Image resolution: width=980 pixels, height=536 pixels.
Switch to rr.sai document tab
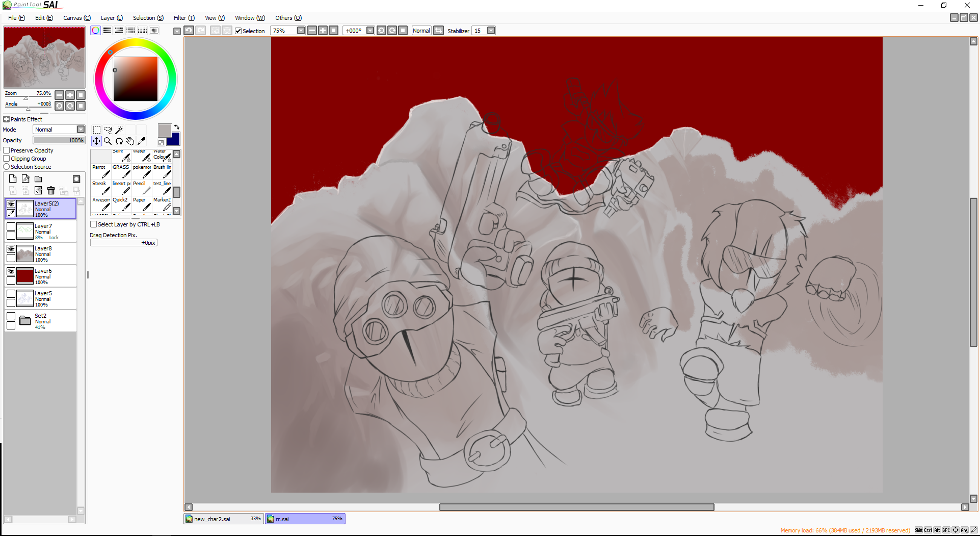click(x=305, y=519)
